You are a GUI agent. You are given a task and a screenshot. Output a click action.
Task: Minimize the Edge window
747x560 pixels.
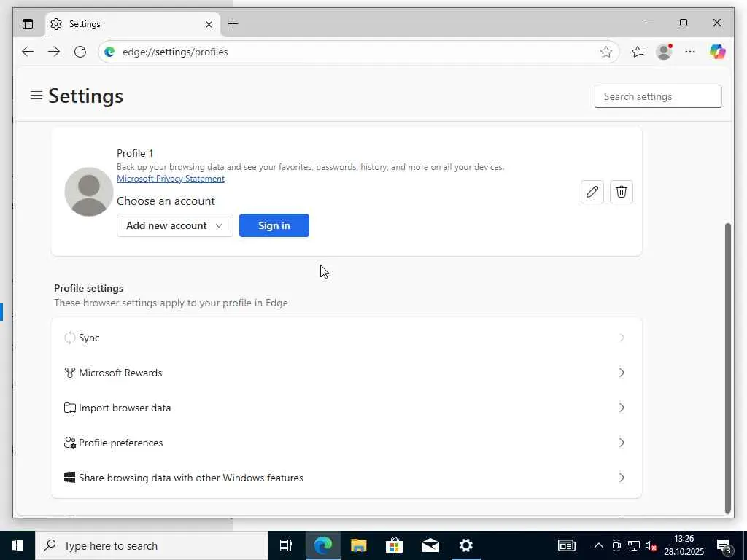coord(650,23)
